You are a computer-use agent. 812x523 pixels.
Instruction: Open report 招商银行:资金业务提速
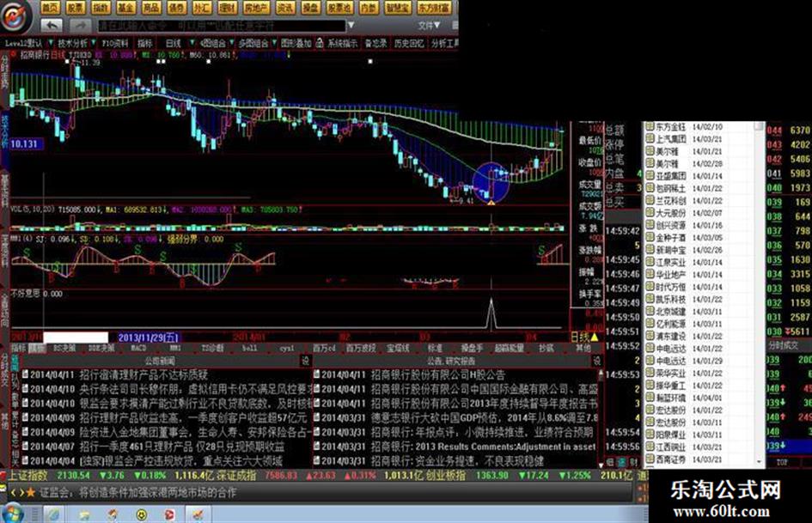point(457,460)
